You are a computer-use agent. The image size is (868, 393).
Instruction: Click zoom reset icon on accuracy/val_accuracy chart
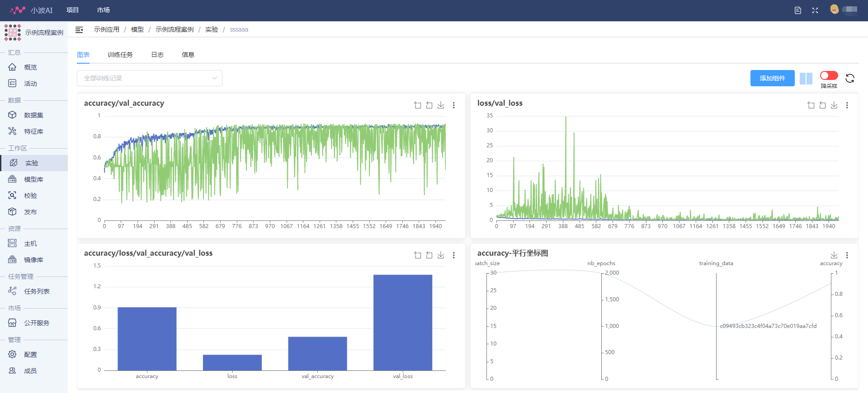click(x=429, y=105)
